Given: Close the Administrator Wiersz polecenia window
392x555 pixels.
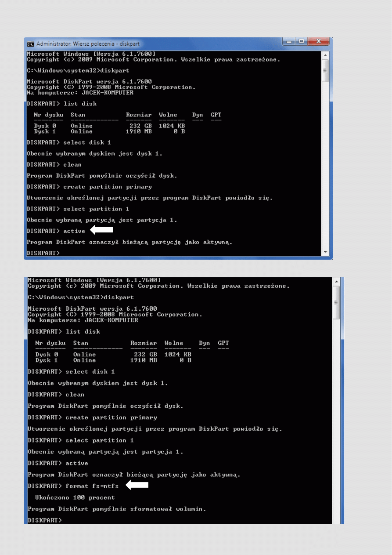Looking at the screenshot, I should 318,42.
